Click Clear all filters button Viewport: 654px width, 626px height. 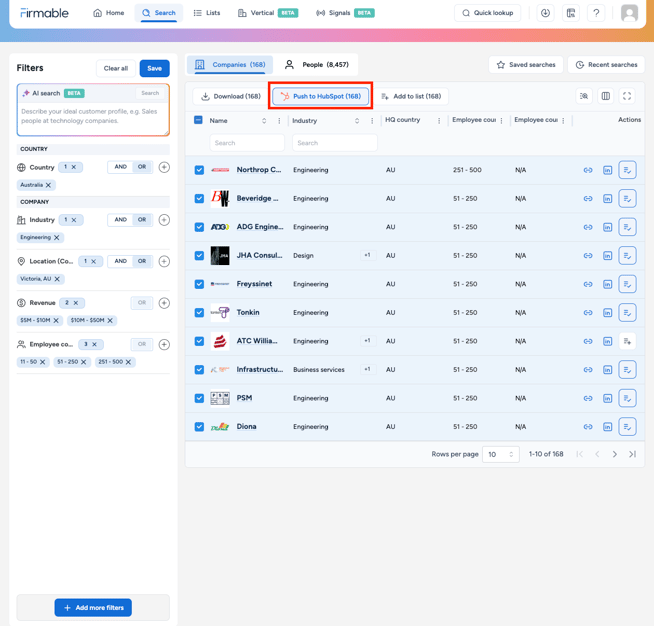pos(116,68)
